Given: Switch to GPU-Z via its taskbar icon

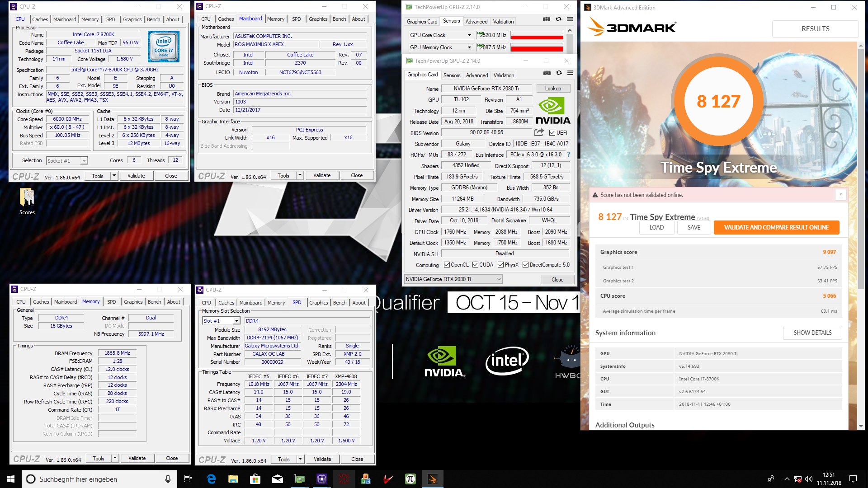Looking at the screenshot, I should point(300,479).
